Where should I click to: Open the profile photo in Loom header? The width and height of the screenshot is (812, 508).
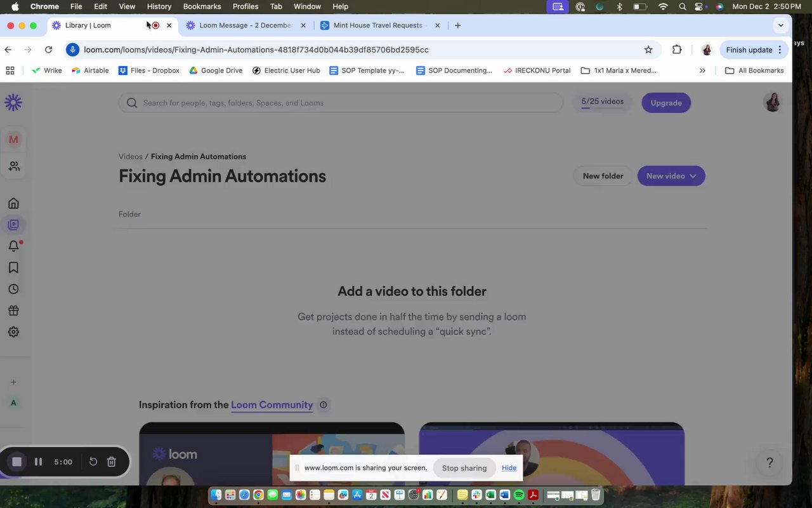point(772,102)
